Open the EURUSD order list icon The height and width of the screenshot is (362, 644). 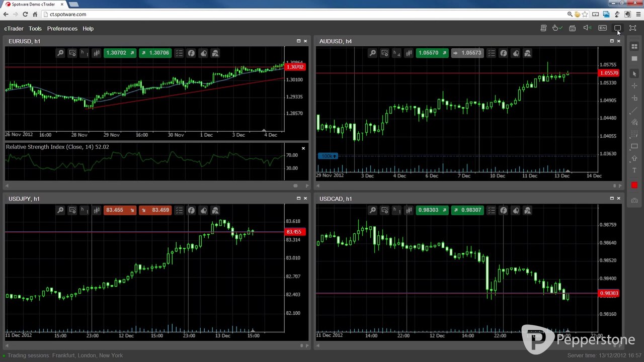click(179, 53)
